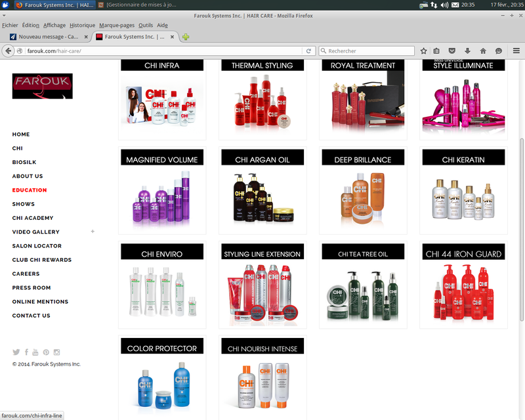
Task: Click the site identity globe icon
Action: pos(20,51)
